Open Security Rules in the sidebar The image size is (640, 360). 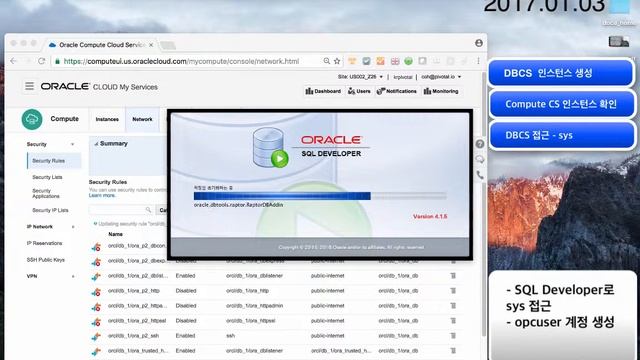point(49,161)
